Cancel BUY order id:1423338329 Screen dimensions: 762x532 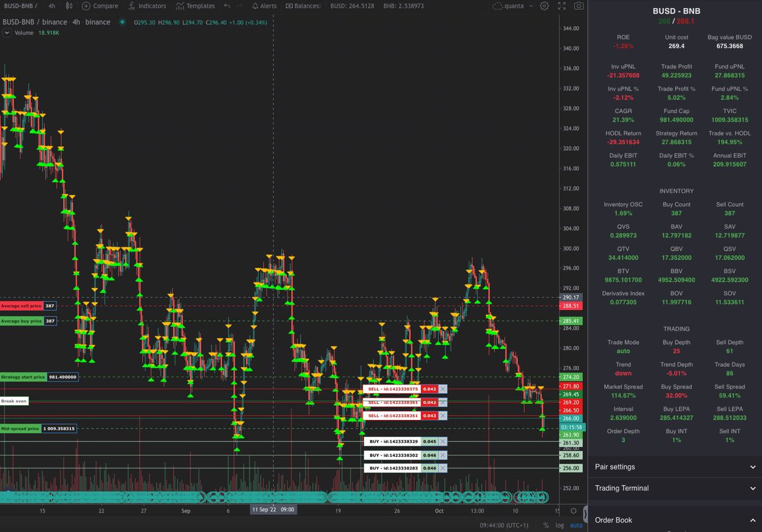(442, 442)
